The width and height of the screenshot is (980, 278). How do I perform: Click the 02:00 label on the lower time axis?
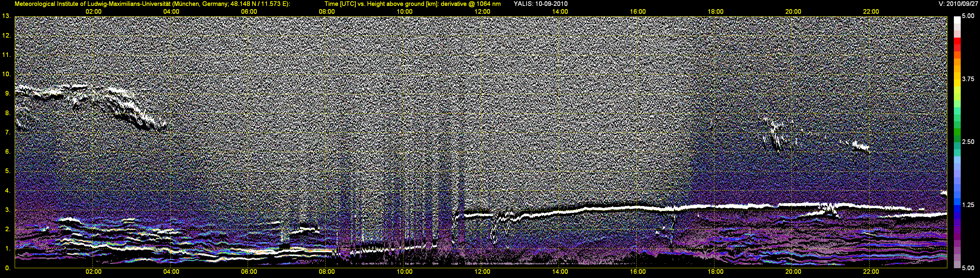coord(93,271)
